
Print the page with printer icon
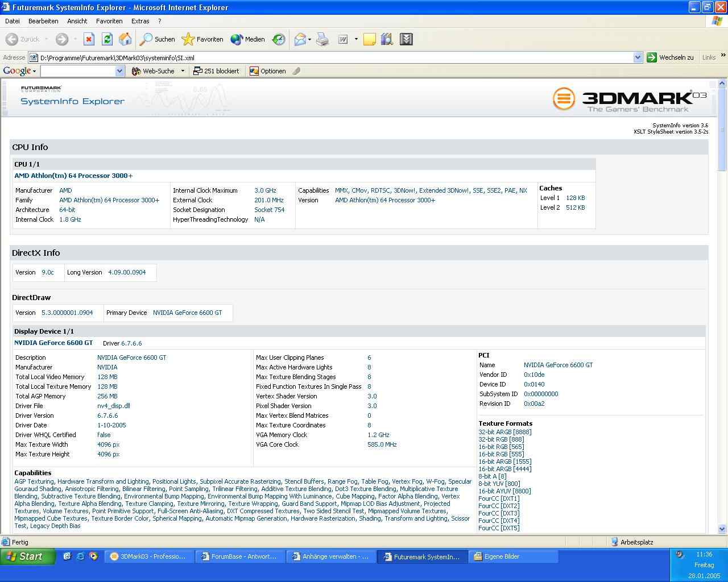pyautogui.click(x=322, y=39)
